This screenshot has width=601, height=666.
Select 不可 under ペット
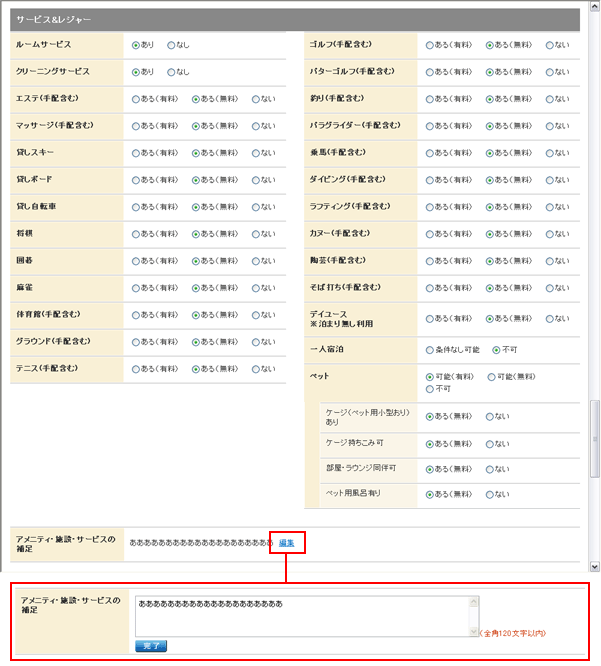(x=430, y=389)
